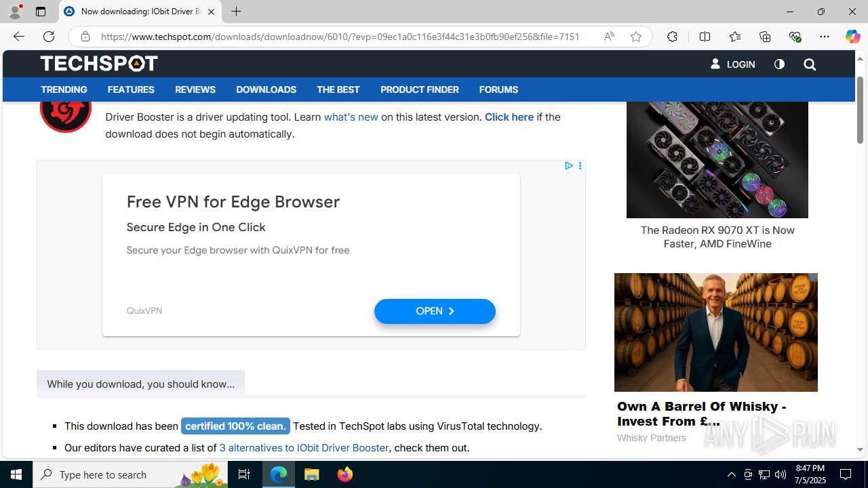Screen dimensions: 868x488
Task: Close the IObit Driver Booster download tab
Action: [211, 12]
